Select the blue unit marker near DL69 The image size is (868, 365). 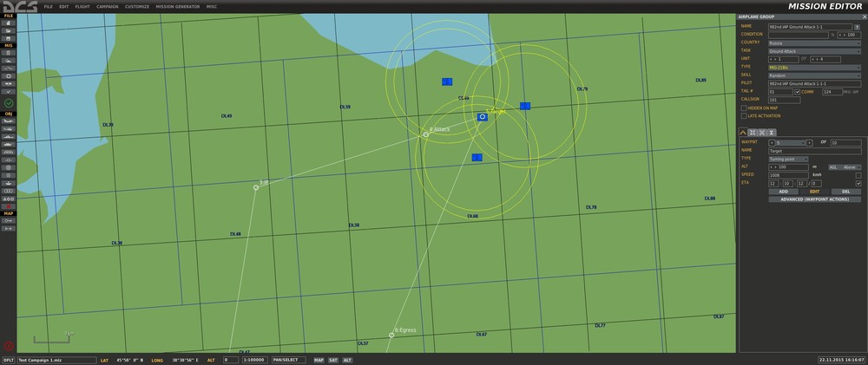[x=447, y=81]
